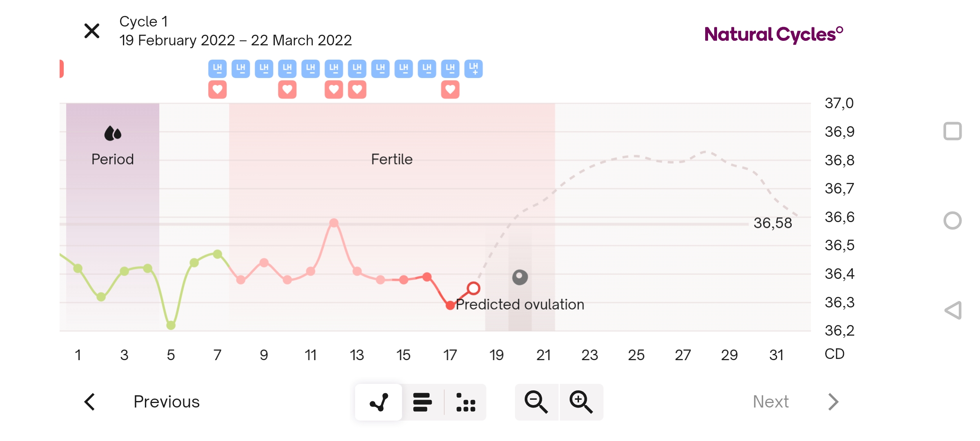
Task: Close the cycle graph view
Action: click(x=92, y=31)
